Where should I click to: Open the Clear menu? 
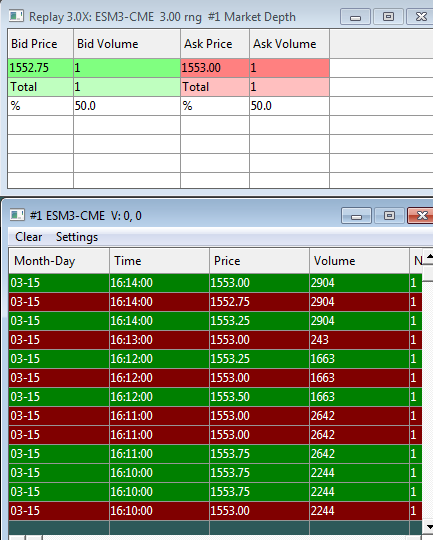coord(29,237)
